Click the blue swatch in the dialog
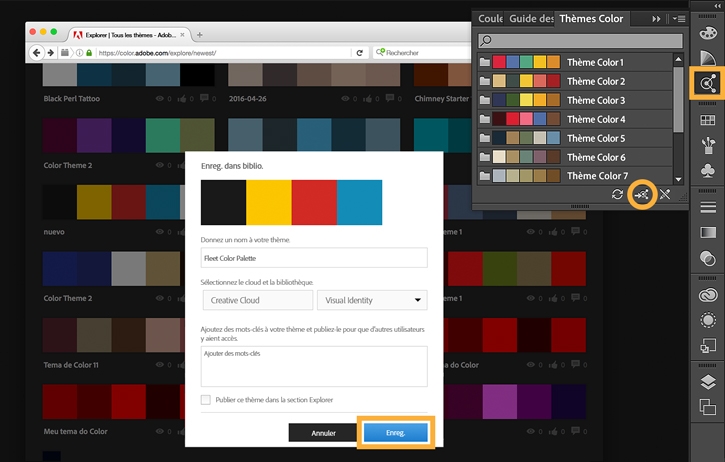The height and width of the screenshot is (462, 725). (x=359, y=203)
